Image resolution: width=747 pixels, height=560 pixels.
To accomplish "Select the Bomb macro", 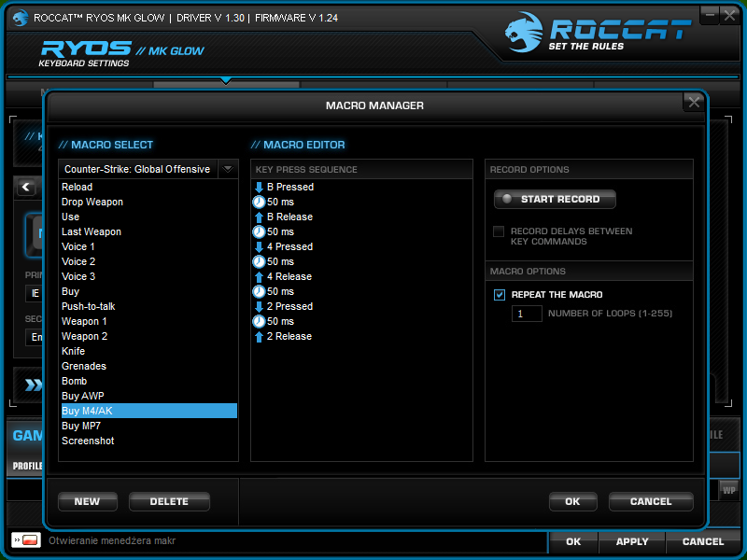I will coord(148,381).
